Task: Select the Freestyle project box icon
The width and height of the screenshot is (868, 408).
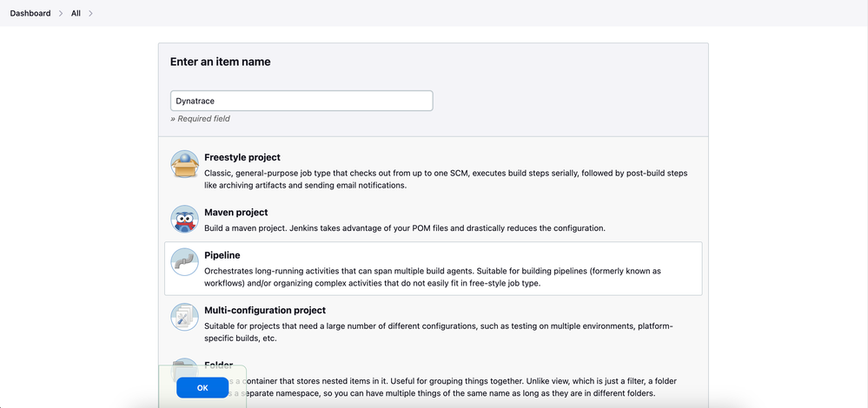Action: point(184,164)
